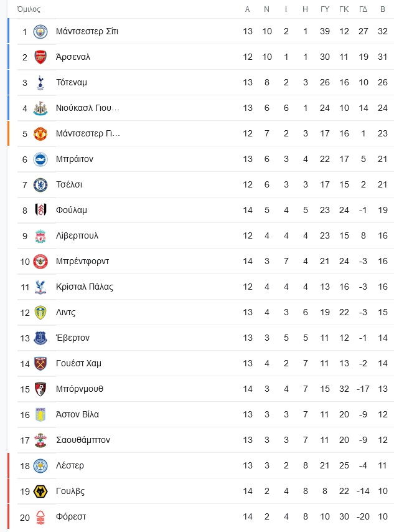The height and width of the screenshot is (532, 394).
Task: Select the Tottenham cockerel logo
Action: (x=40, y=82)
